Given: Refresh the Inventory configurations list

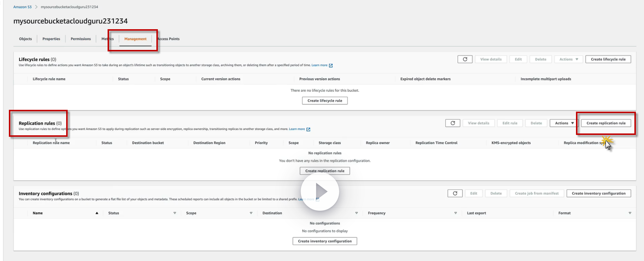Looking at the screenshot, I should (x=455, y=193).
